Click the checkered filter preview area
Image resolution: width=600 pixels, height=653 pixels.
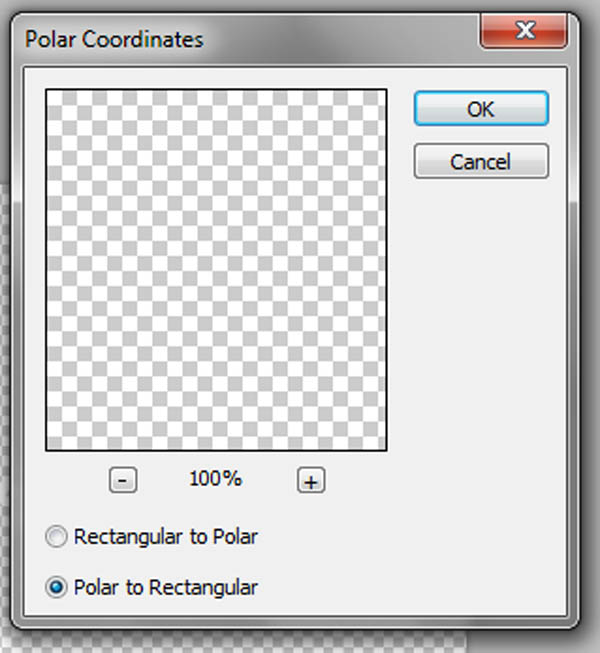tap(216, 270)
